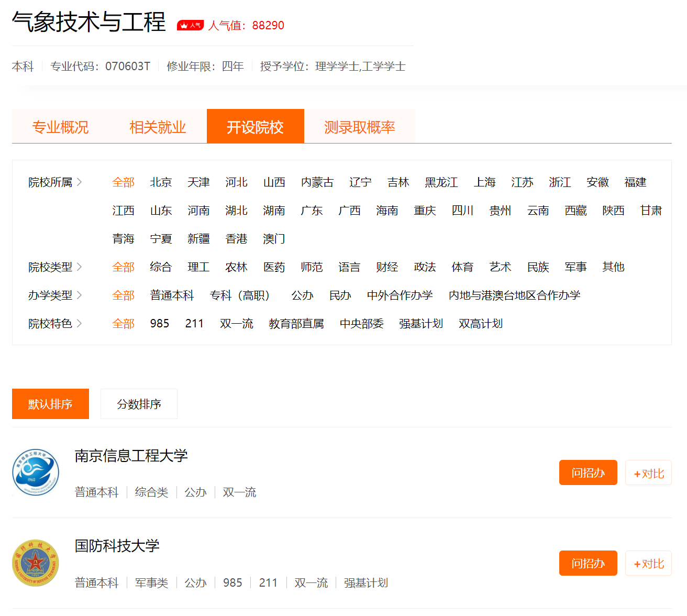Screen dimensions: 687x616
Task: Expand the 办学类型 filter chevron
Action: 79,295
